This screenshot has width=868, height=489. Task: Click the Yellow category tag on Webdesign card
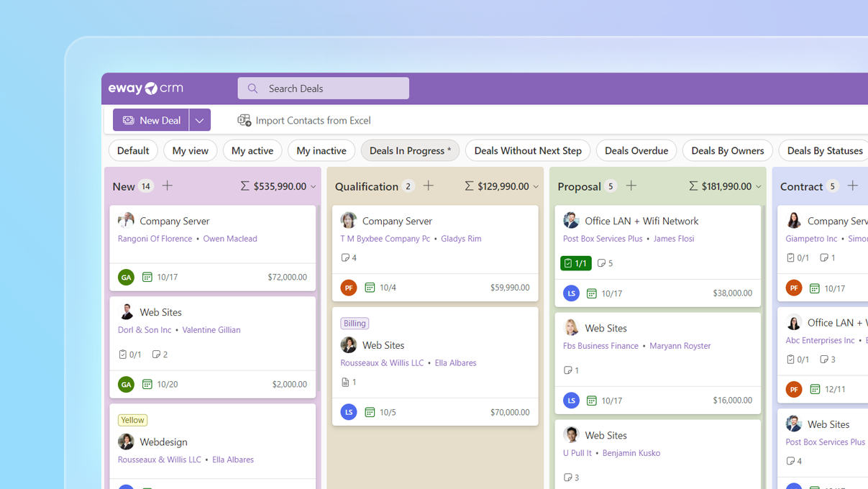(x=132, y=419)
